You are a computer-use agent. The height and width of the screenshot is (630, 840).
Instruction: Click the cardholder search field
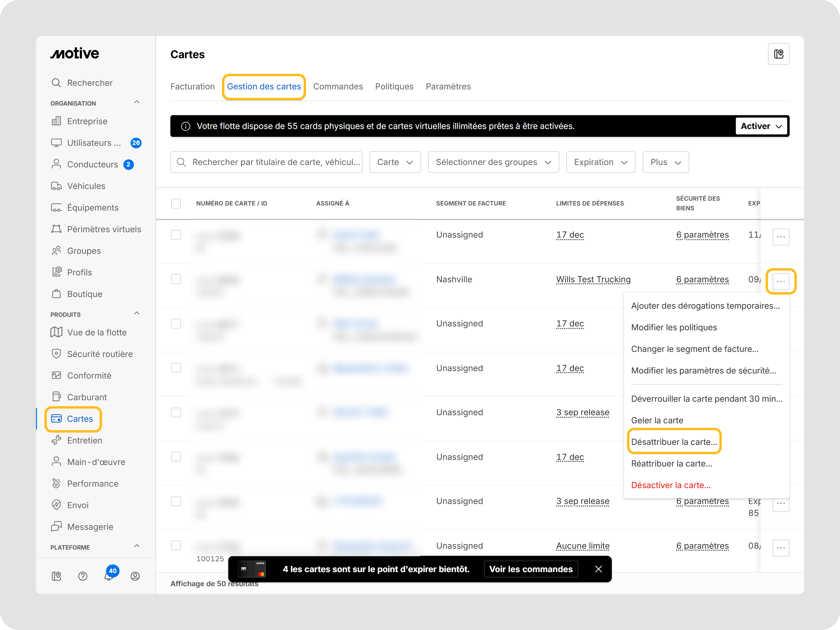coord(266,162)
